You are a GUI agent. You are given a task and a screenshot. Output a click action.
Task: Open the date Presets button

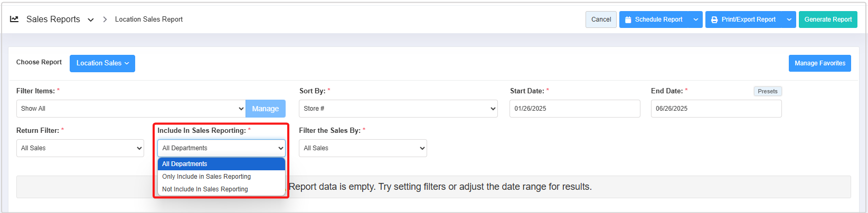click(767, 91)
